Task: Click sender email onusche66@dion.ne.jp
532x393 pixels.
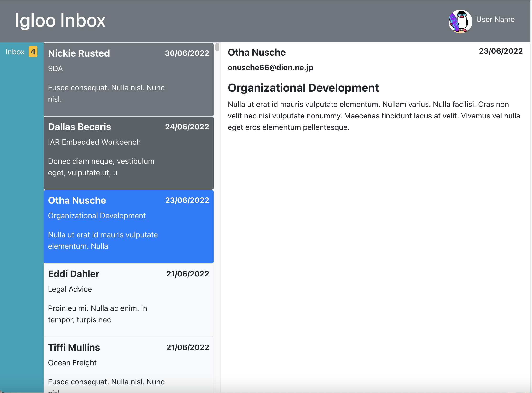Action: click(270, 68)
